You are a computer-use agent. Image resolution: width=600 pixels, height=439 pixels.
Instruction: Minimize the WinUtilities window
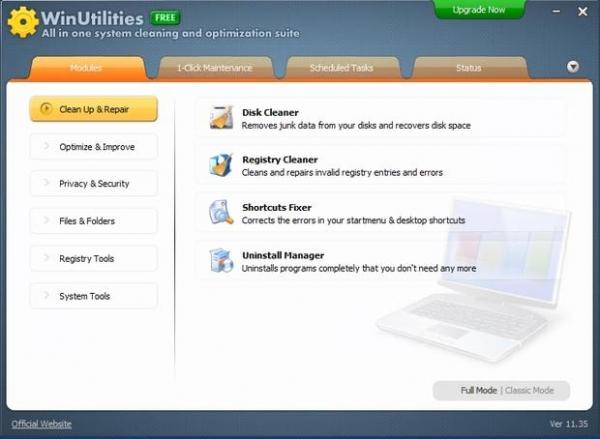[556, 11]
